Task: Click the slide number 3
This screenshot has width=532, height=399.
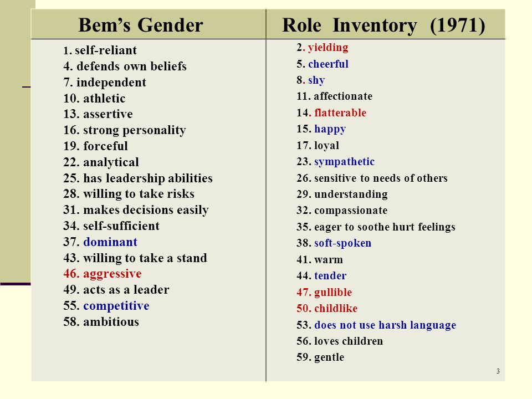Action: [498, 371]
